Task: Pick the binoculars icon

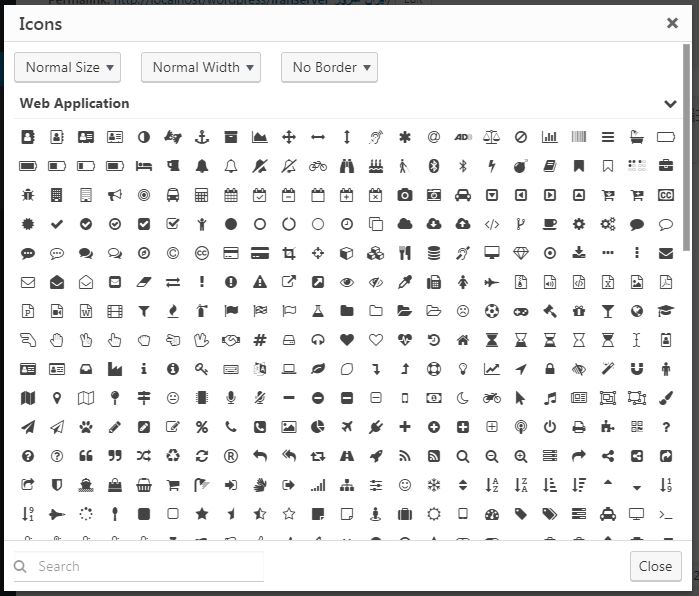Action: point(347,166)
